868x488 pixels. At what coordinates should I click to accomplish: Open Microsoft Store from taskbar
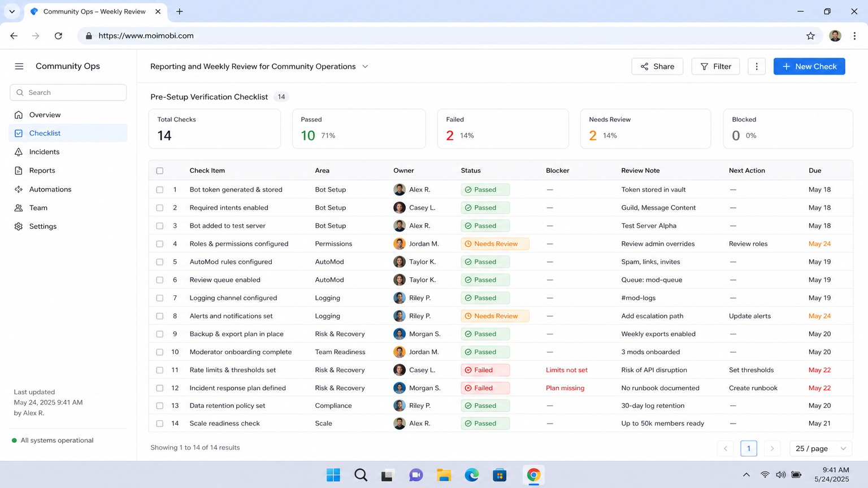click(x=500, y=475)
